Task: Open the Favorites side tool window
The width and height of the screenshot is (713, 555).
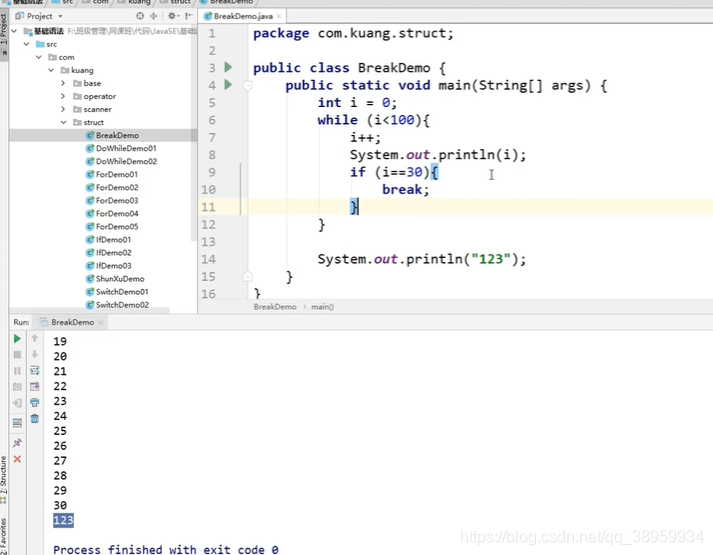Action: 4,536
